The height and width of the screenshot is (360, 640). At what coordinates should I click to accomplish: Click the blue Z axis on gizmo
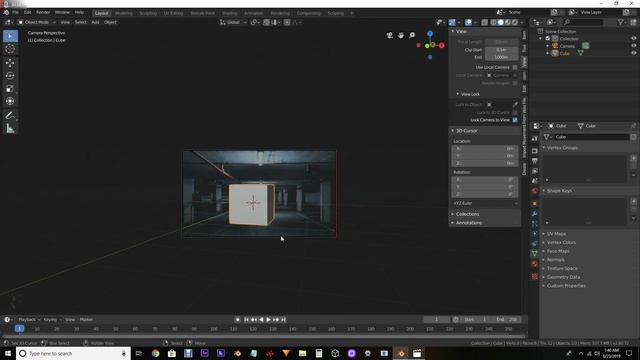(x=430, y=33)
